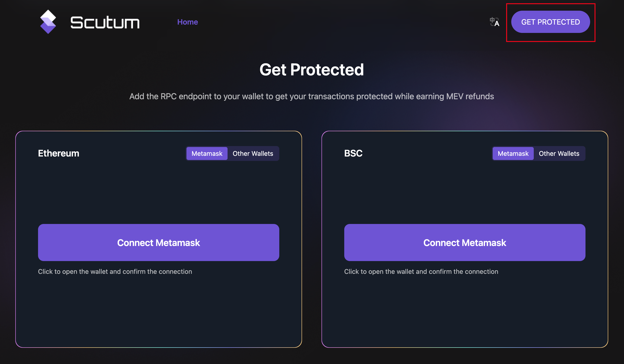This screenshot has height=364, width=624.
Task: Click the Scutum diamond logo icon
Action: click(x=48, y=22)
